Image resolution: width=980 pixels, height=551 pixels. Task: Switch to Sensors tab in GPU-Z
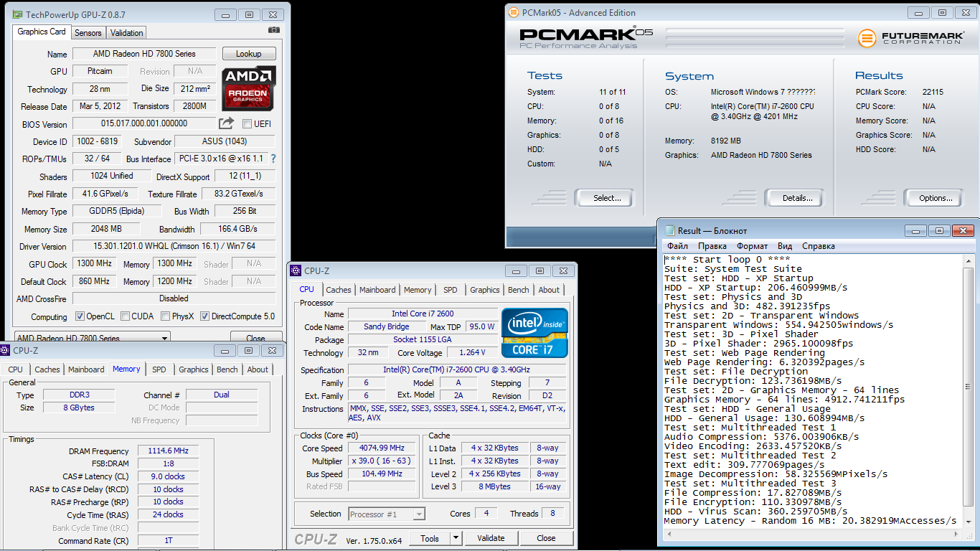[x=88, y=33]
